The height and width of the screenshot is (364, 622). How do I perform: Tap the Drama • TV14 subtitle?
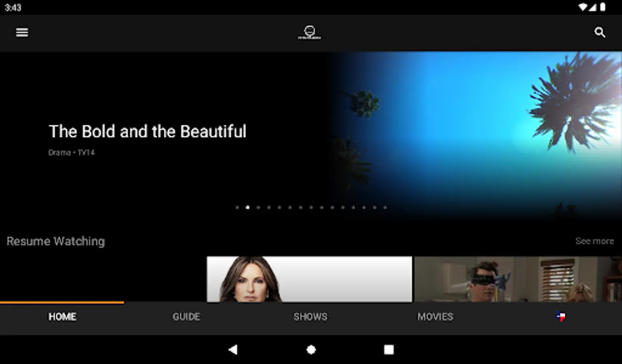[x=72, y=152]
